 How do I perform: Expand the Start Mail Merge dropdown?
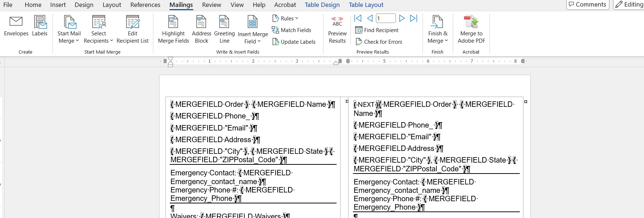click(x=69, y=30)
